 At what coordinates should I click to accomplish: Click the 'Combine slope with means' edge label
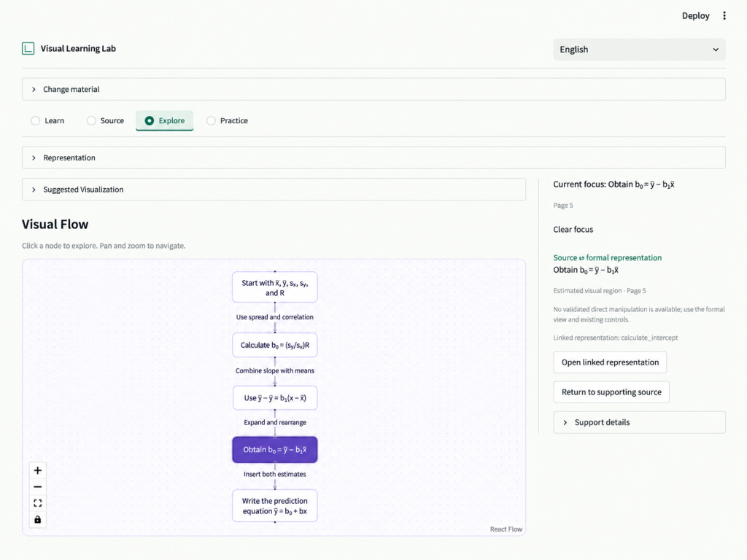pos(275,370)
